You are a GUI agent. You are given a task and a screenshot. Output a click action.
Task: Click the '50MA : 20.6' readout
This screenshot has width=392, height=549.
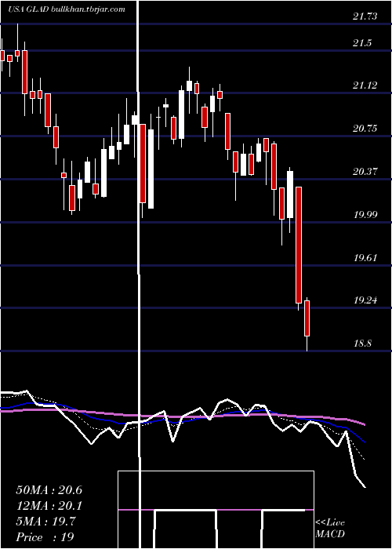(x=49, y=490)
